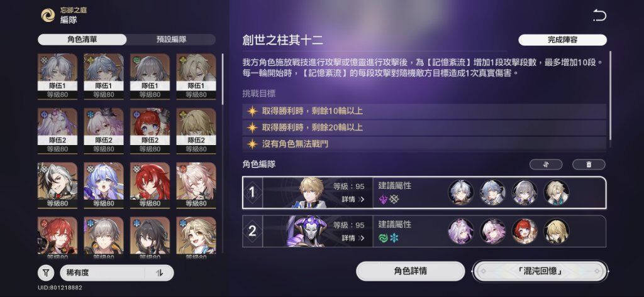Toggle sort order arrows beside 稀有度
Screen dimensions: 644x297
click(160, 273)
